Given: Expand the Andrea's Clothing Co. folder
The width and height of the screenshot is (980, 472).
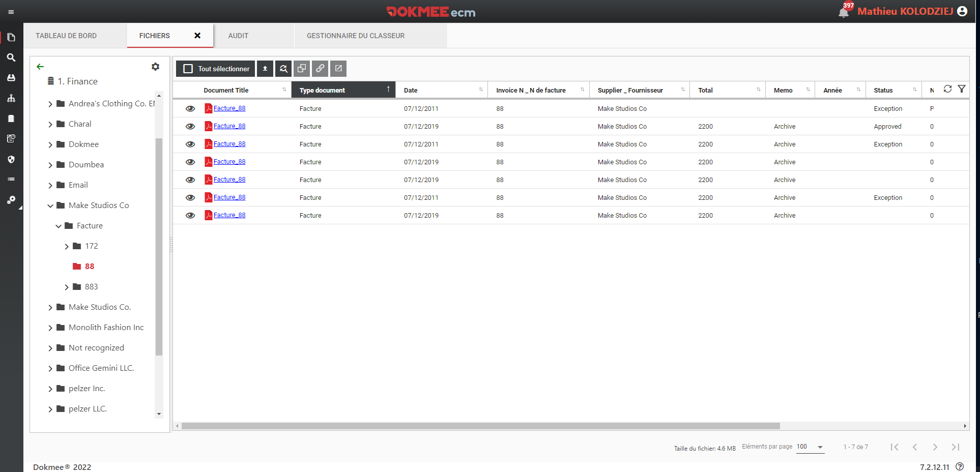Looking at the screenshot, I should 50,104.
